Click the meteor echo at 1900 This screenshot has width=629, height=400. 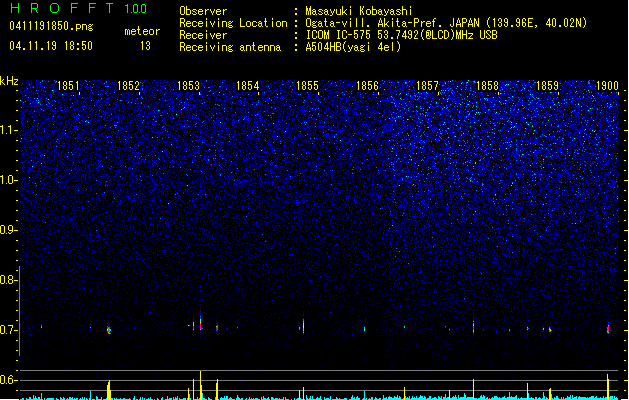click(608, 329)
